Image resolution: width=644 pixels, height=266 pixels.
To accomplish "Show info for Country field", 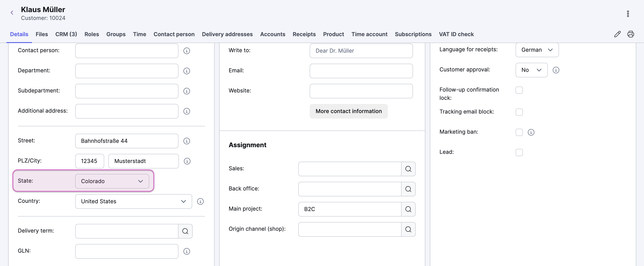I will [200, 201].
